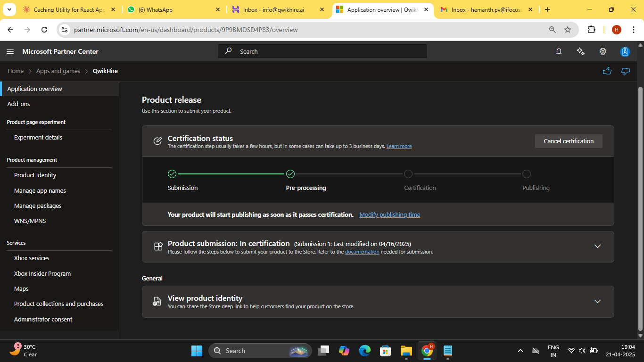Viewport: 644px width, 362px height.
Task: Open Administrator consent
Action: click(43, 320)
